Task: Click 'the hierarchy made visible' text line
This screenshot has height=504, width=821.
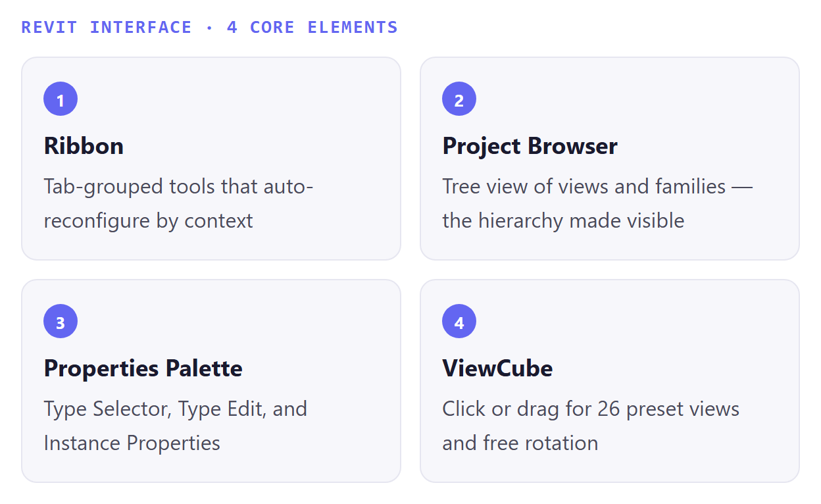Action: point(563,220)
